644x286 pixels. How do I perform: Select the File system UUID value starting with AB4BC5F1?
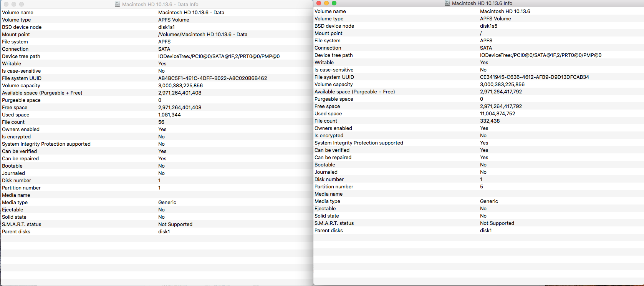coord(212,78)
